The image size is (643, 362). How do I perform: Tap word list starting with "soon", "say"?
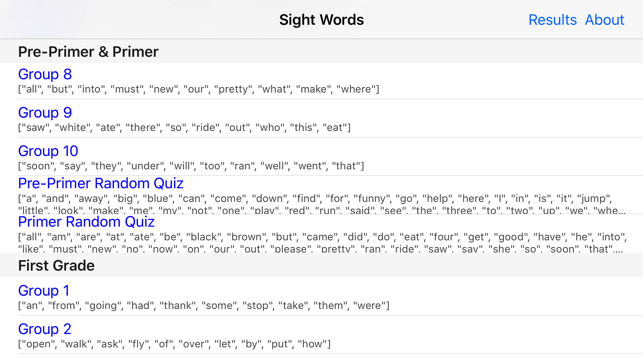tap(191, 166)
